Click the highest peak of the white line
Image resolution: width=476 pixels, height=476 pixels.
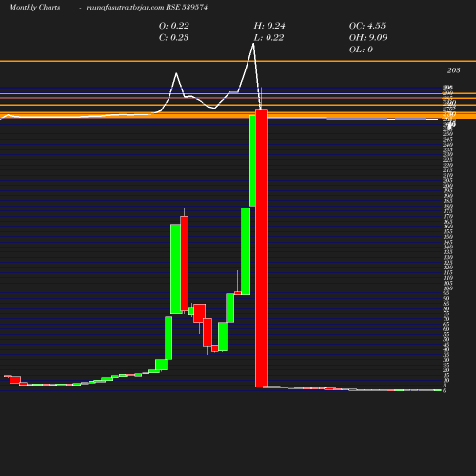coord(253,44)
